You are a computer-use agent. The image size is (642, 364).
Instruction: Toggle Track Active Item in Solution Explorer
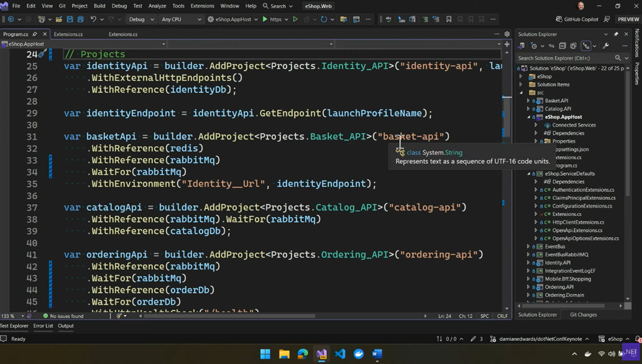586,46
